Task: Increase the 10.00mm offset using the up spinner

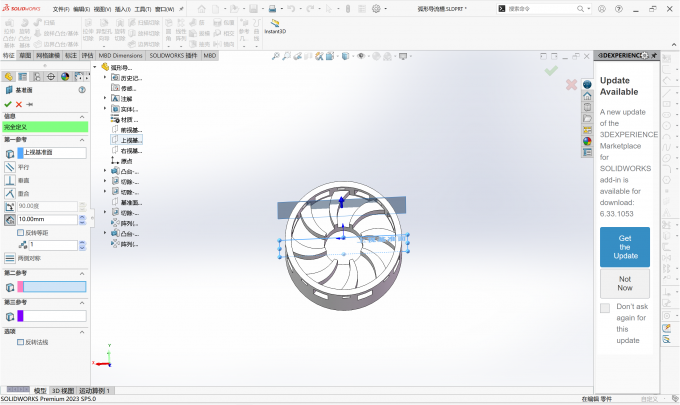Action: coord(82,217)
